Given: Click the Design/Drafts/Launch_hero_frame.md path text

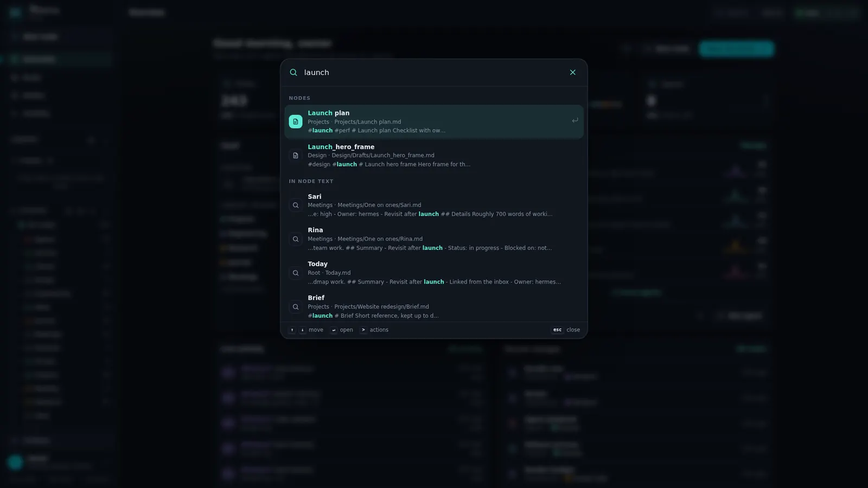Looking at the screenshot, I should pos(383,156).
